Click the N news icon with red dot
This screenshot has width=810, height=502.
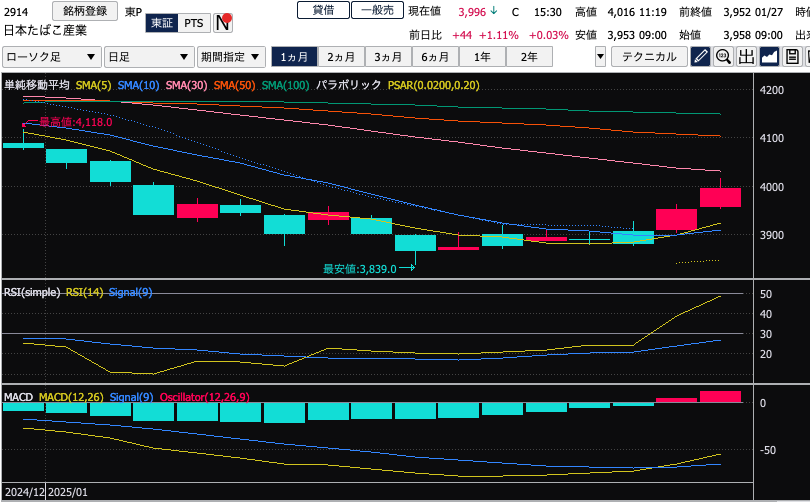[x=223, y=22]
